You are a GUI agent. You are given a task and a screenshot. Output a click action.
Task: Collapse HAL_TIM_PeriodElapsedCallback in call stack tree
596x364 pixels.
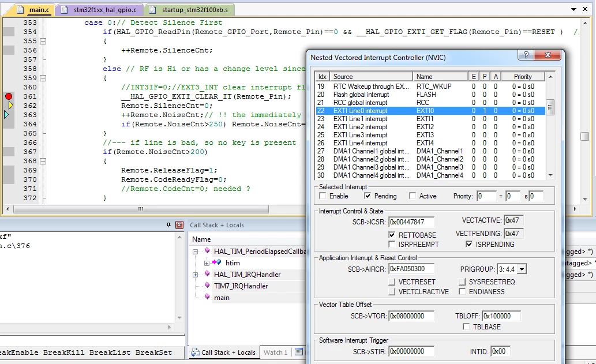(196, 252)
